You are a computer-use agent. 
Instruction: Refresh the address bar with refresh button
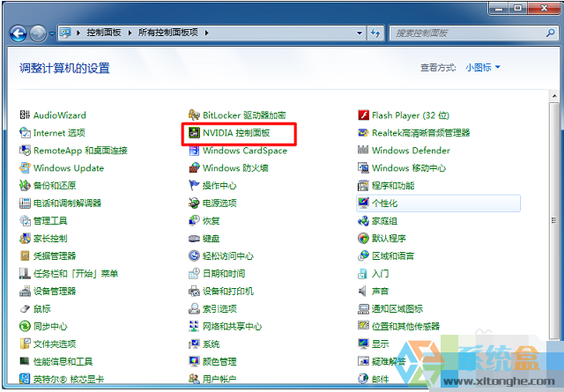tap(375, 33)
